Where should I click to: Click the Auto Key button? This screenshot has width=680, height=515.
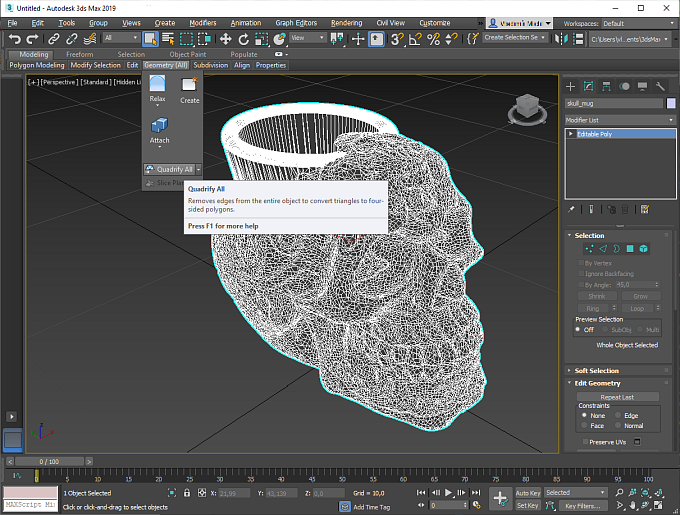[528, 493]
